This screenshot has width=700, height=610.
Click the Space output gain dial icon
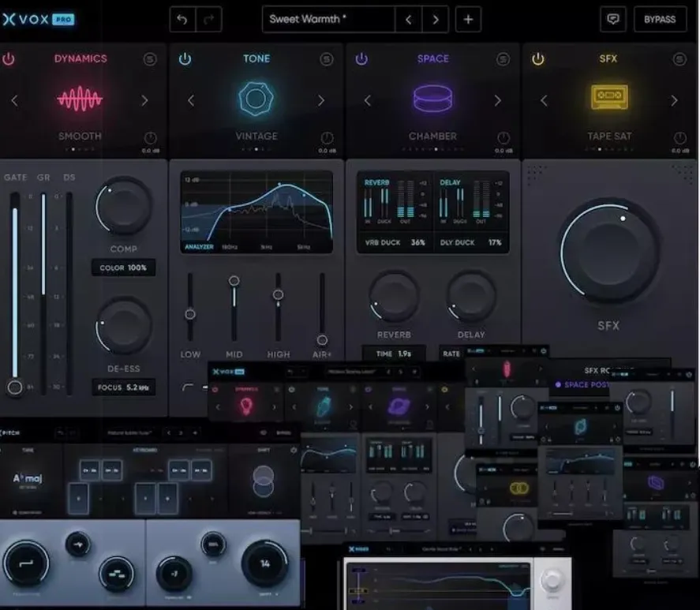click(503, 138)
